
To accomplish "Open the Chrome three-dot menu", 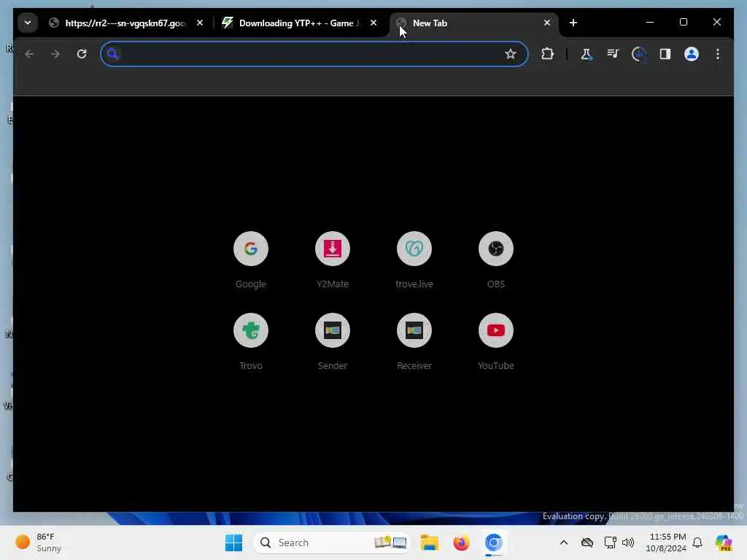I will [x=718, y=54].
